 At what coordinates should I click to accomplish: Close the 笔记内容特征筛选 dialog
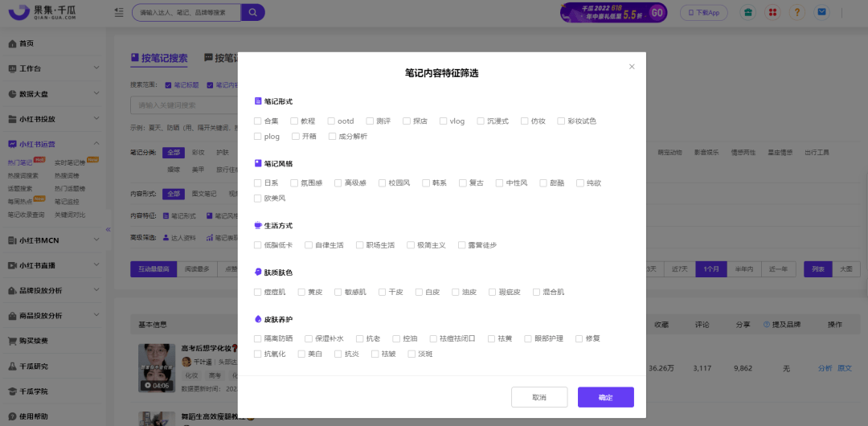coord(632,67)
